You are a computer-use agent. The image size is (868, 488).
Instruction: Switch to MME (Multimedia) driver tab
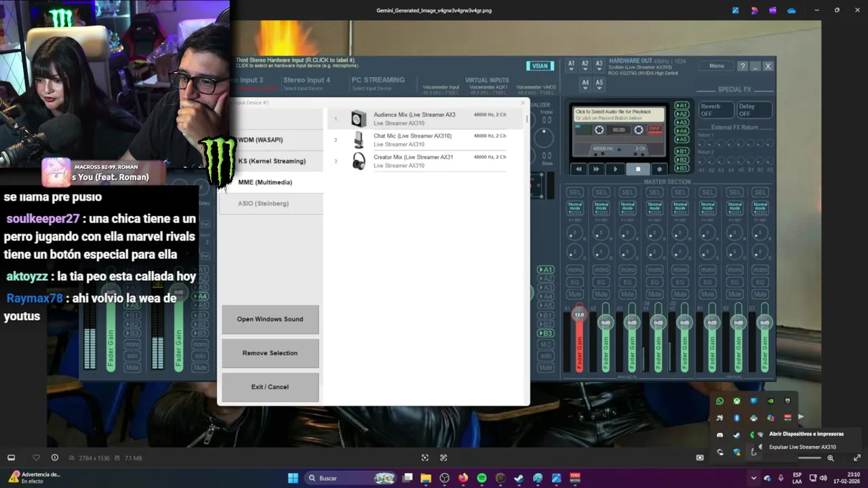(x=271, y=182)
